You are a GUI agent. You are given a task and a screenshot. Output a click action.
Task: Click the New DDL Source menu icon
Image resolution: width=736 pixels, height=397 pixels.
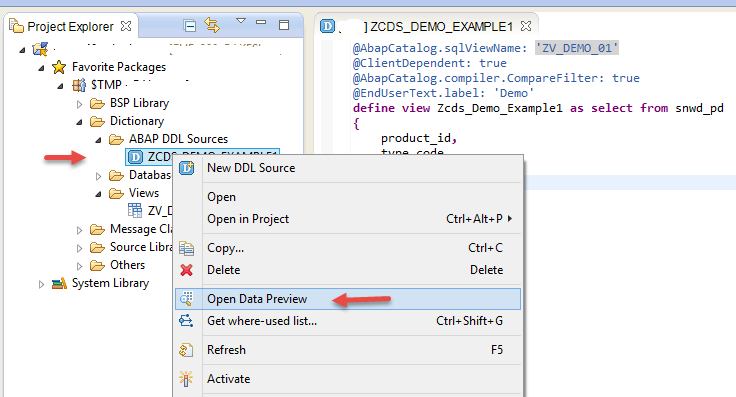[187, 168]
